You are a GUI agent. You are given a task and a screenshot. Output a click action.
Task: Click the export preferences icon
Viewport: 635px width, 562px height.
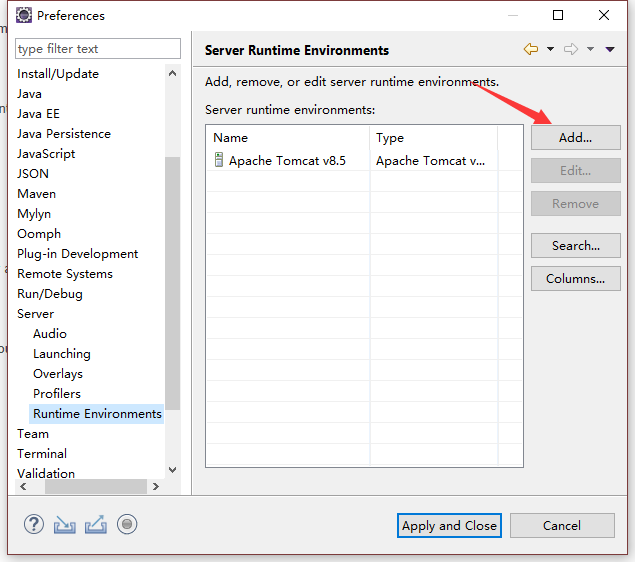coord(96,525)
